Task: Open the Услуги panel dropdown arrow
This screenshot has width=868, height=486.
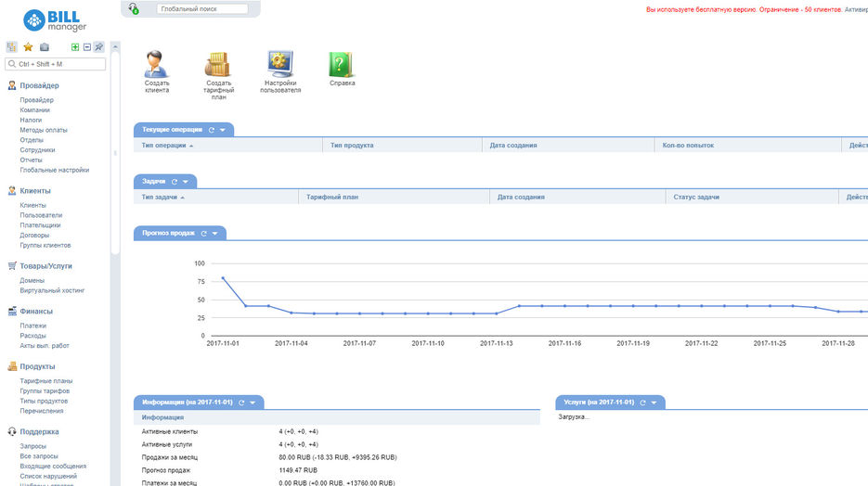Action: tap(654, 403)
